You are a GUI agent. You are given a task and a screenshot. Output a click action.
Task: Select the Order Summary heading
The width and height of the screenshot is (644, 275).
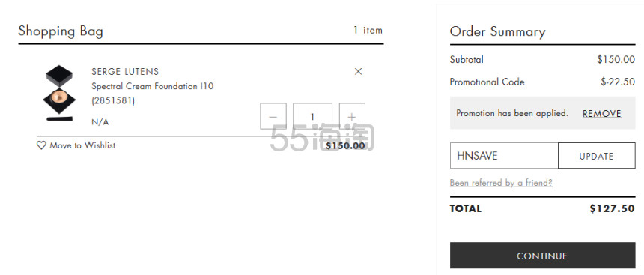tap(498, 31)
